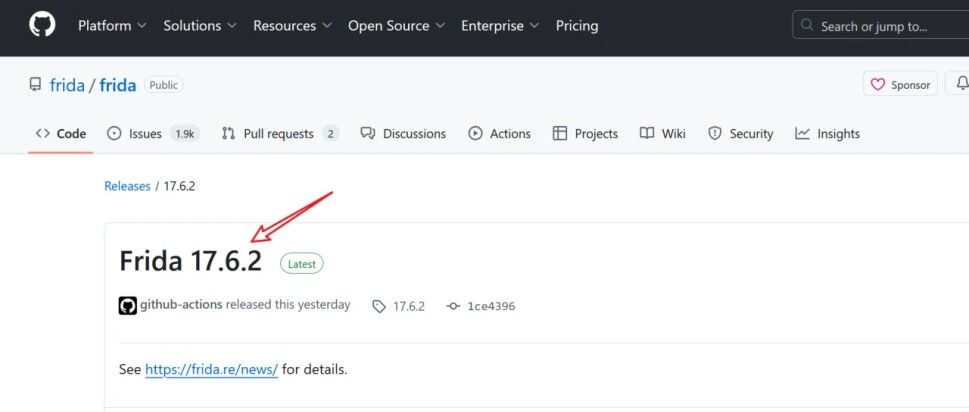Open the frida repository name link
The height and width of the screenshot is (412, 969).
[117, 85]
